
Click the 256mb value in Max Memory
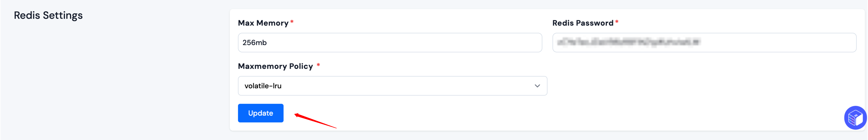(x=254, y=43)
